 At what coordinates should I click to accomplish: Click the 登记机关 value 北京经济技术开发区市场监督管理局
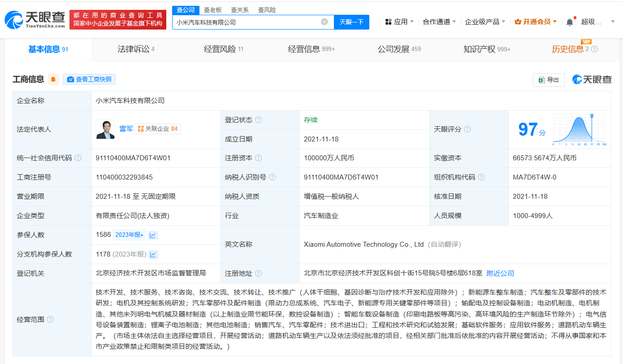tap(151, 273)
